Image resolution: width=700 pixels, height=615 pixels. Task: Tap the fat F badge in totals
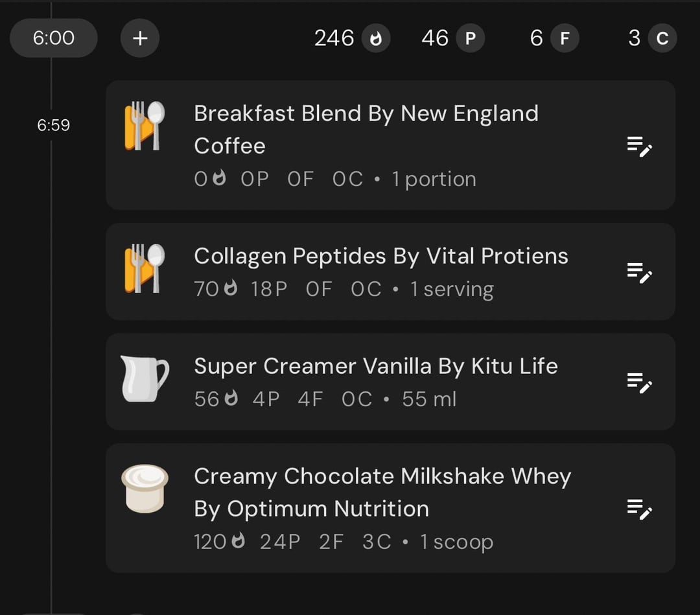[565, 38]
